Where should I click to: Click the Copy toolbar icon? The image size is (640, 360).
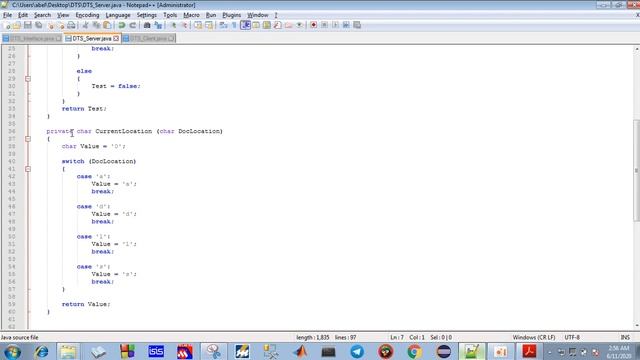click(96, 25)
